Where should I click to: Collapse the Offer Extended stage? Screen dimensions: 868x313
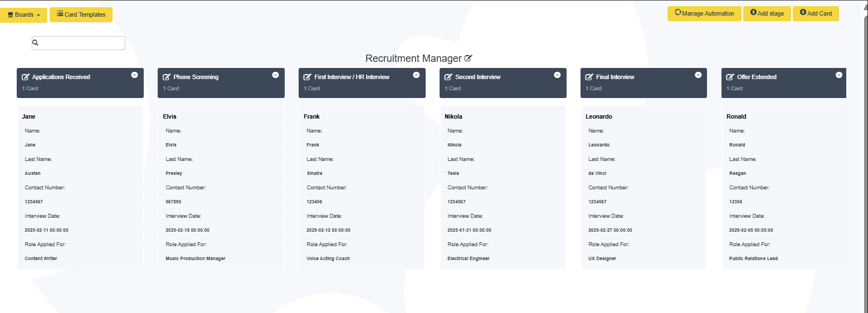pyautogui.click(x=839, y=75)
